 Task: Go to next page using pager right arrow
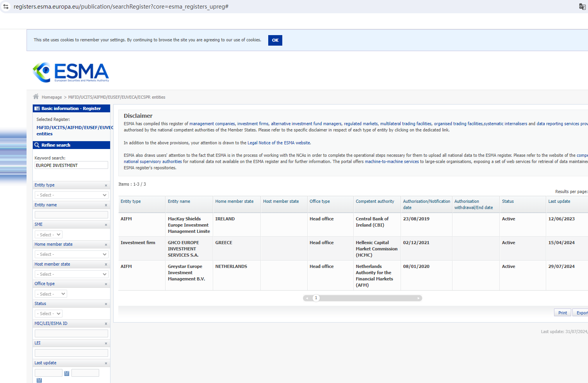tap(418, 298)
